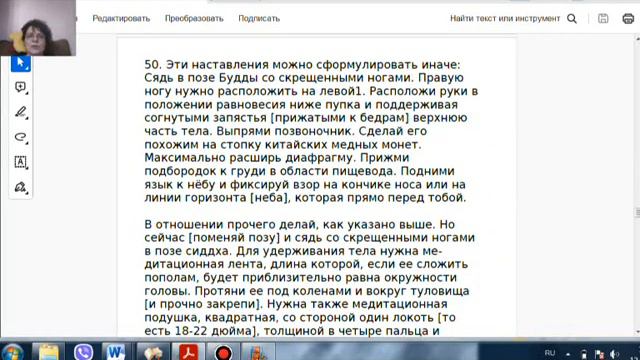Save the document with the disk icon
Screen dimensions: 640x360
point(603,18)
